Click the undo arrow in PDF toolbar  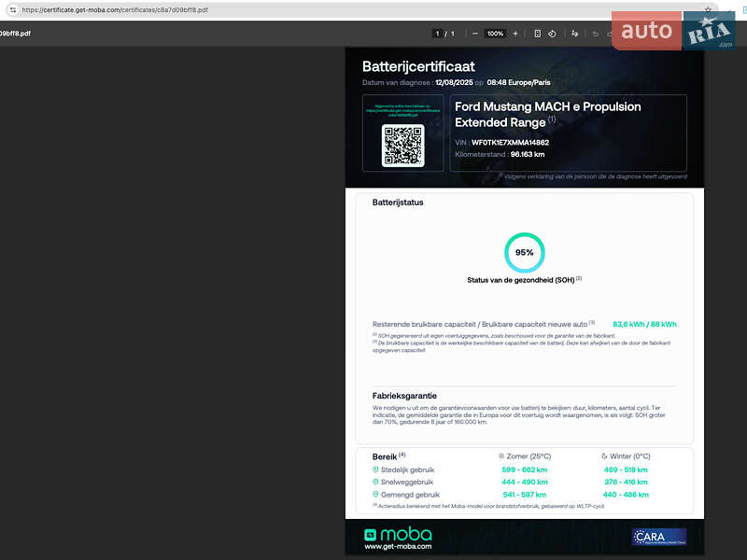pyautogui.click(x=596, y=34)
